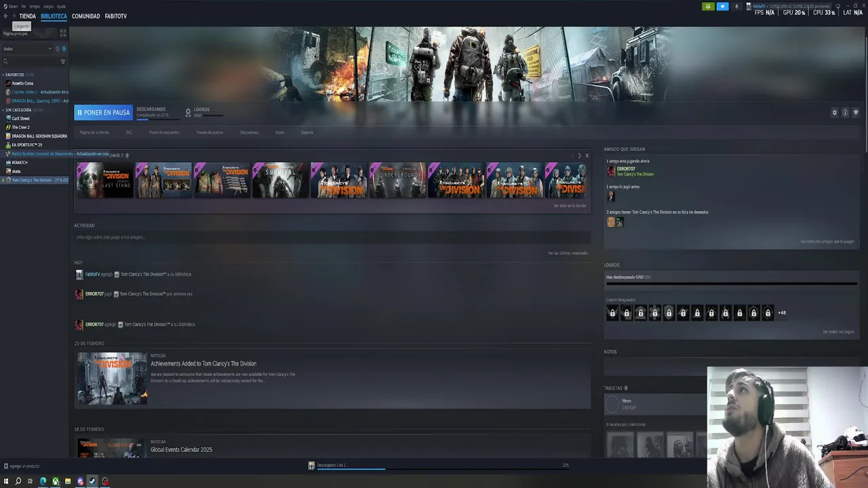The width and height of the screenshot is (868, 488).
Task: Click Agregar un producto
Action: click(x=22, y=466)
